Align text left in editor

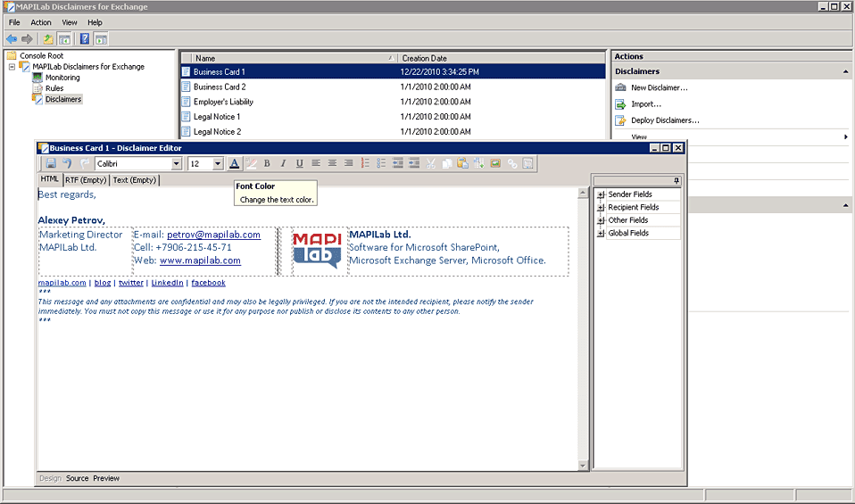pos(316,163)
